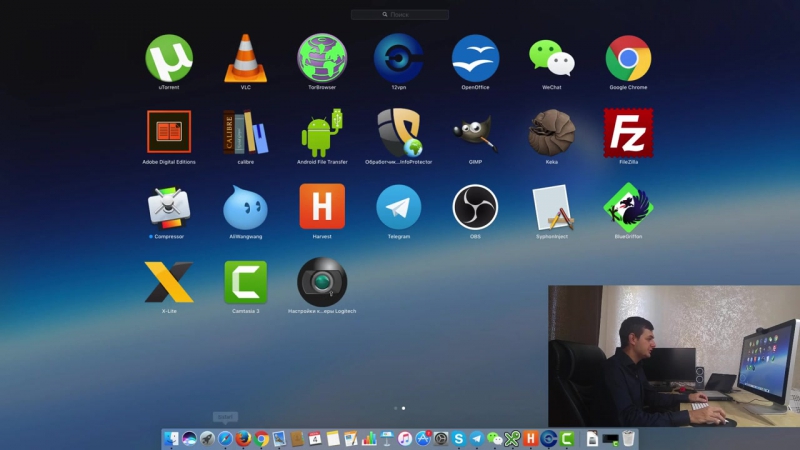Open the OpenOffice app
The height and width of the screenshot is (450, 800).
(475, 58)
